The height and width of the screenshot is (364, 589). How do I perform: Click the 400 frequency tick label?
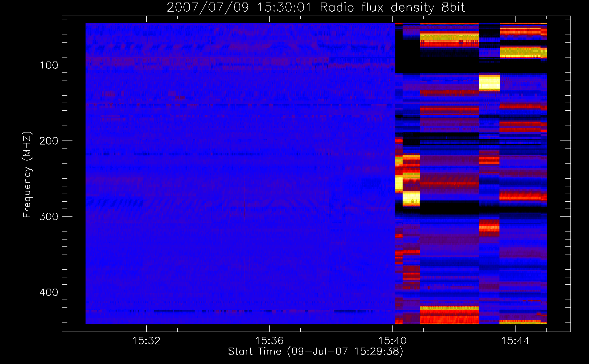(x=49, y=292)
